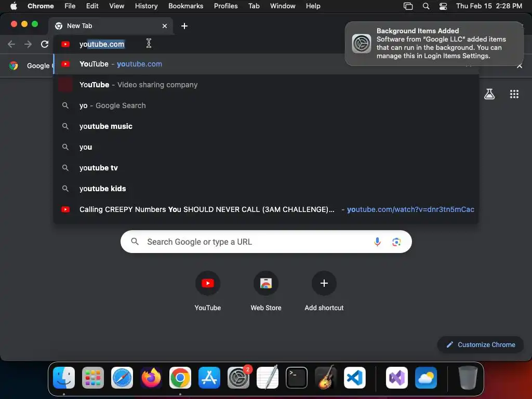
Task: Click Chrome icon in the Dock
Action: (180, 378)
